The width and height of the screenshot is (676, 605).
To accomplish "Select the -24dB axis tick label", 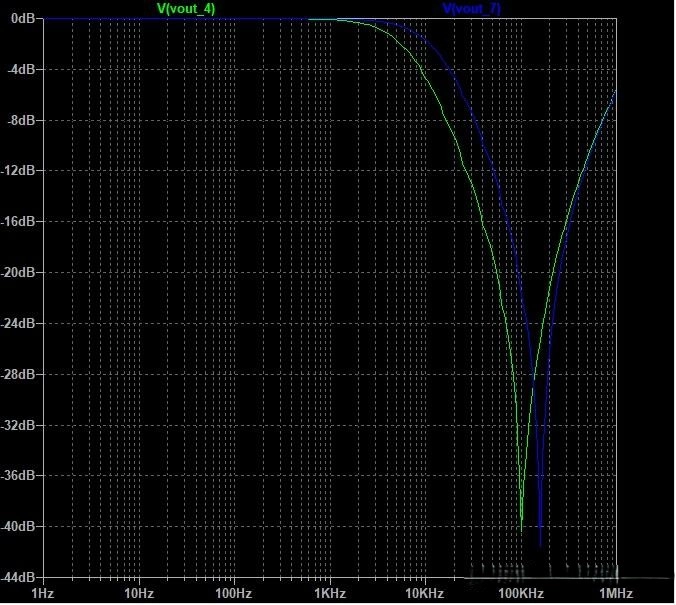I will 18,323.
